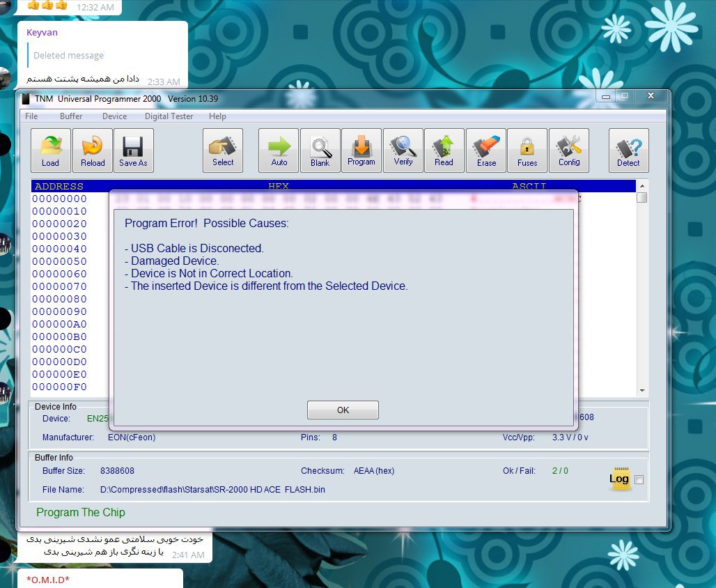Image resolution: width=716 pixels, height=588 pixels.
Task: Click the Ok / Fail count 2 / 0
Action: click(560, 470)
